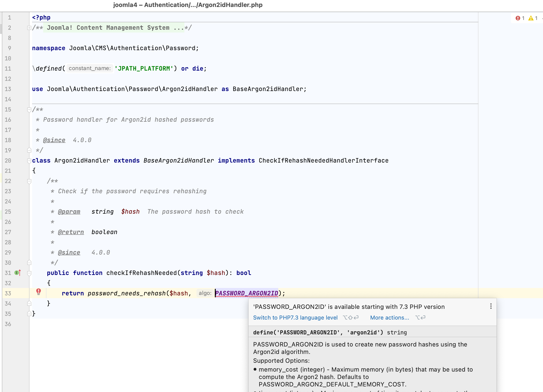Click the 'or die' statement on line 11
543x392 pixels.
click(x=192, y=69)
